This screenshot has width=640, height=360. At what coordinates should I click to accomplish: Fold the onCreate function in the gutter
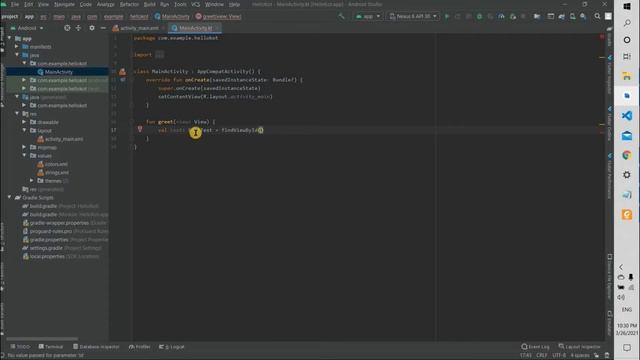pyautogui.click(x=132, y=80)
